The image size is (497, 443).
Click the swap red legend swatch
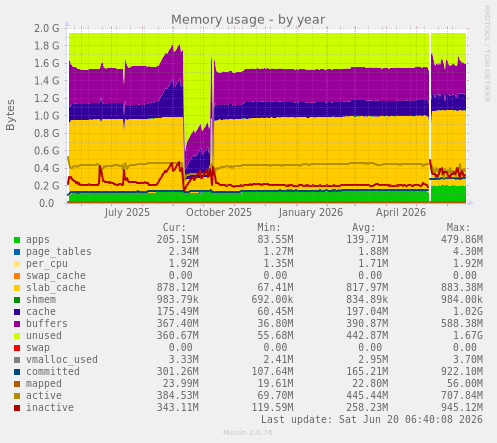[17, 348]
